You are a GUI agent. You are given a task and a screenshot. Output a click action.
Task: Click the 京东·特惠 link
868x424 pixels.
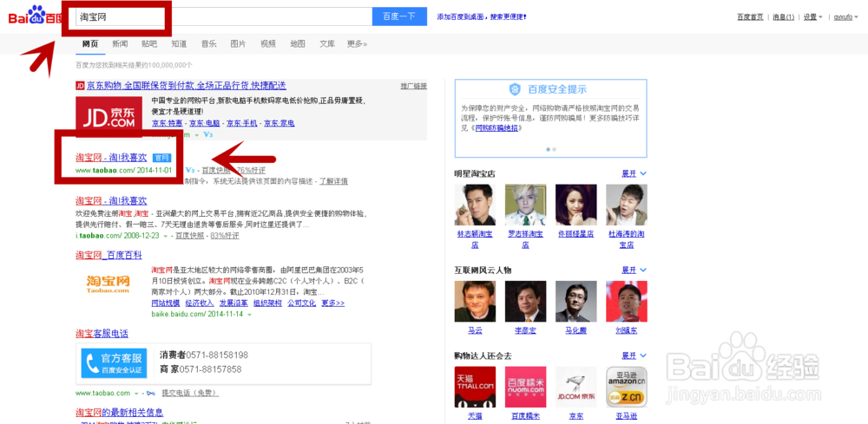168,123
